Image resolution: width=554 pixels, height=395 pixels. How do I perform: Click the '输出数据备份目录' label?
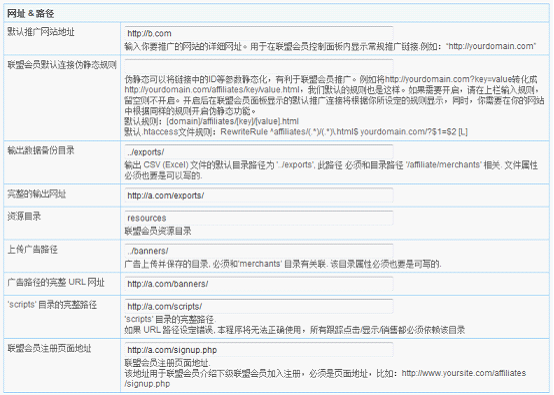pyautogui.click(x=41, y=151)
